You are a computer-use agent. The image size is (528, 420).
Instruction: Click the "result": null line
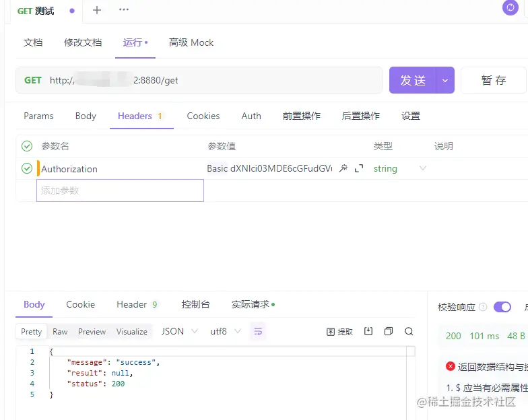(x=100, y=373)
